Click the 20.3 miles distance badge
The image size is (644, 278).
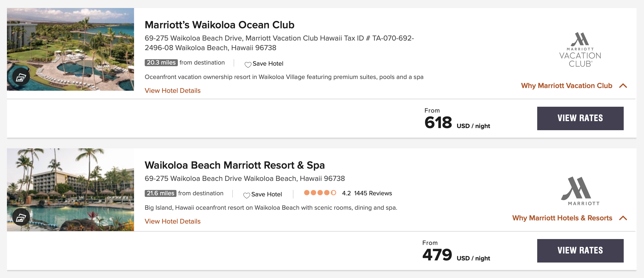[x=161, y=62]
